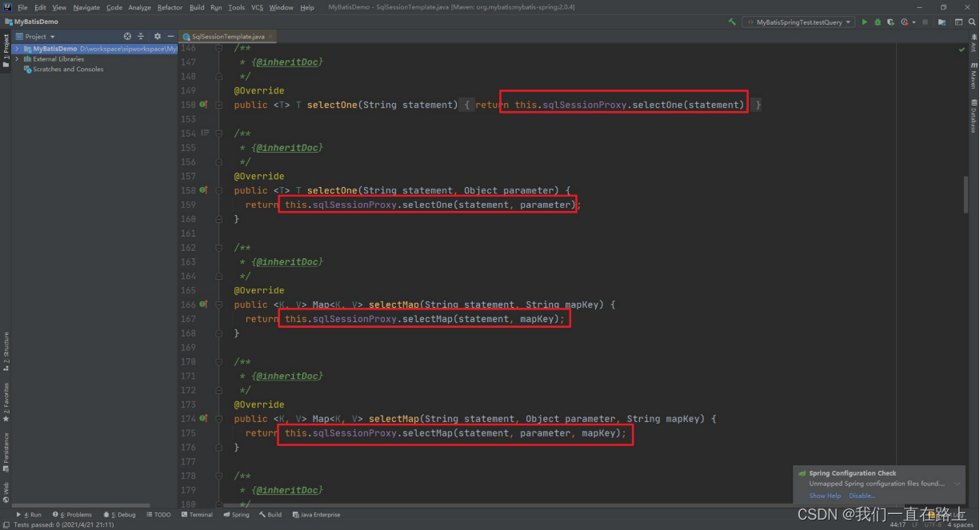Click the Stop process square icon
980x530 pixels.
925,22
